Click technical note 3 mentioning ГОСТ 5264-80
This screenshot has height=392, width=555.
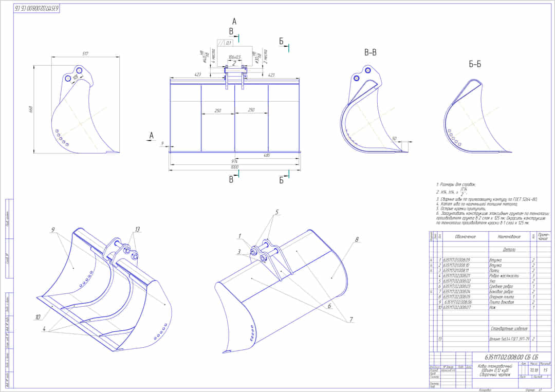click(487, 200)
